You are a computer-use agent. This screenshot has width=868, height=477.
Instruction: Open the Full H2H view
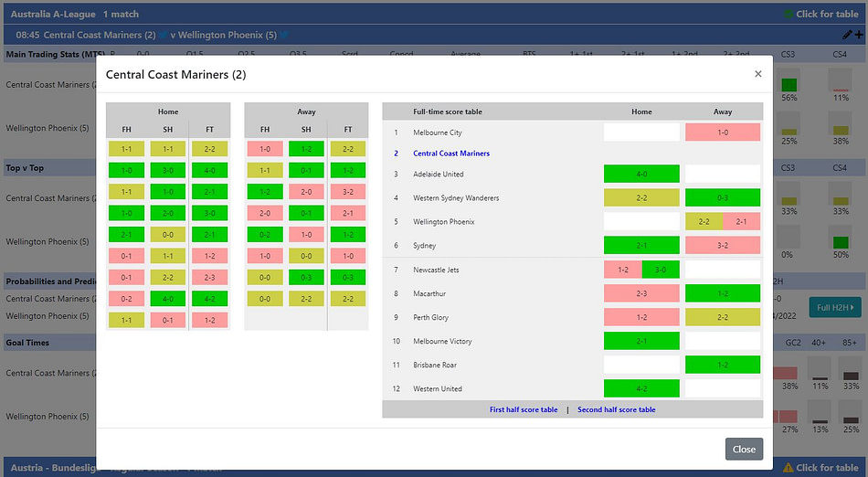pyautogui.click(x=834, y=308)
